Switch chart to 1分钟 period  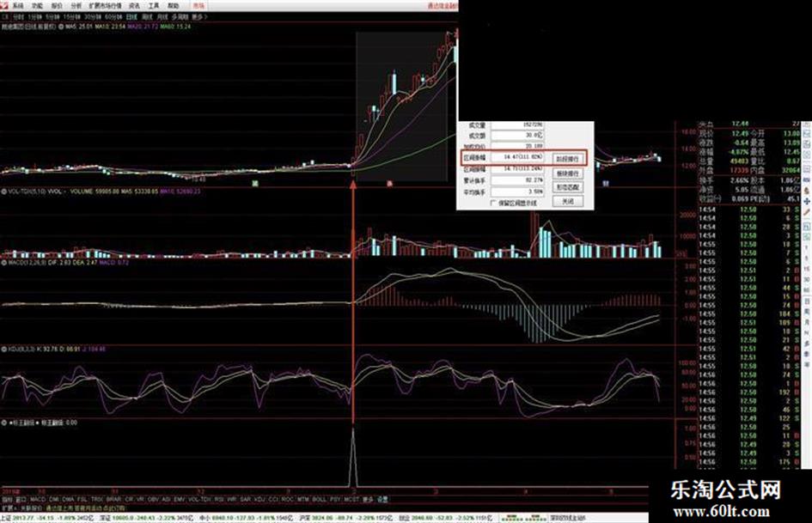click(x=34, y=16)
